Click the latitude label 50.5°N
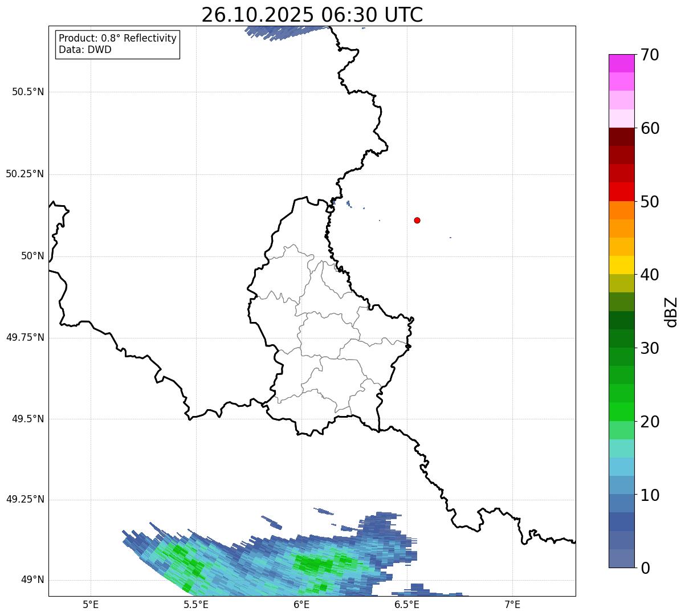This screenshot has height=616, width=685. pyautogui.click(x=28, y=92)
